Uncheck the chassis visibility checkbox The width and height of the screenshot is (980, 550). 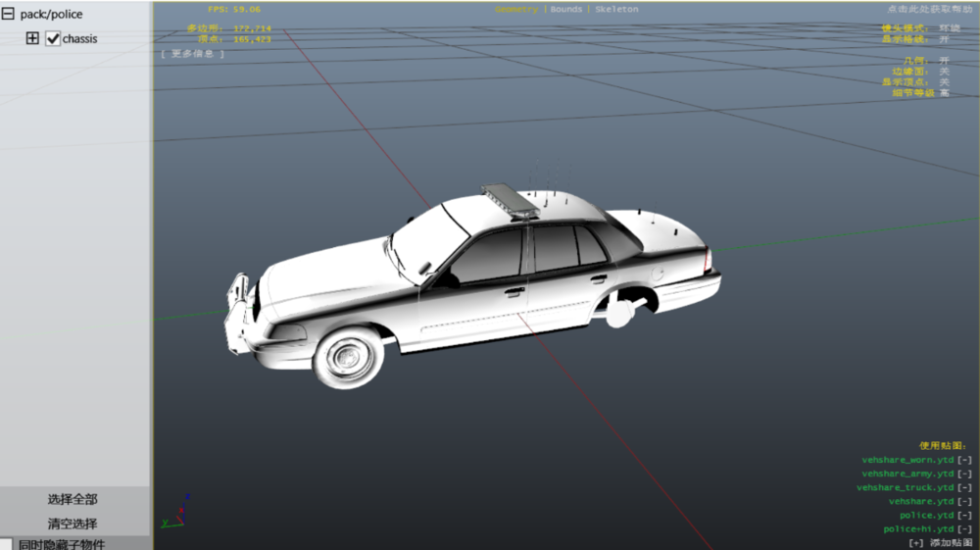click(53, 39)
